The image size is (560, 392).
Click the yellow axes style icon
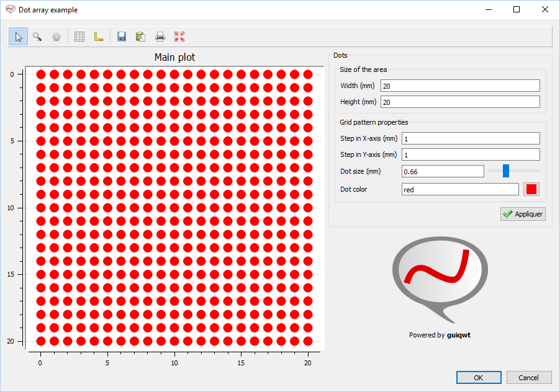point(99,37)
